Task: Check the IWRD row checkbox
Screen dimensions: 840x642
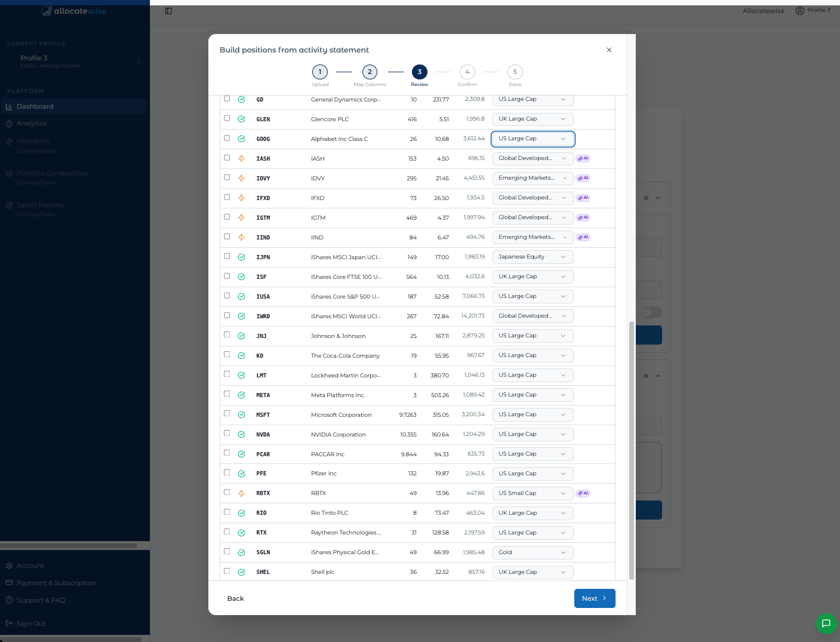Action: pyautogui.click(x=227, y=315)
